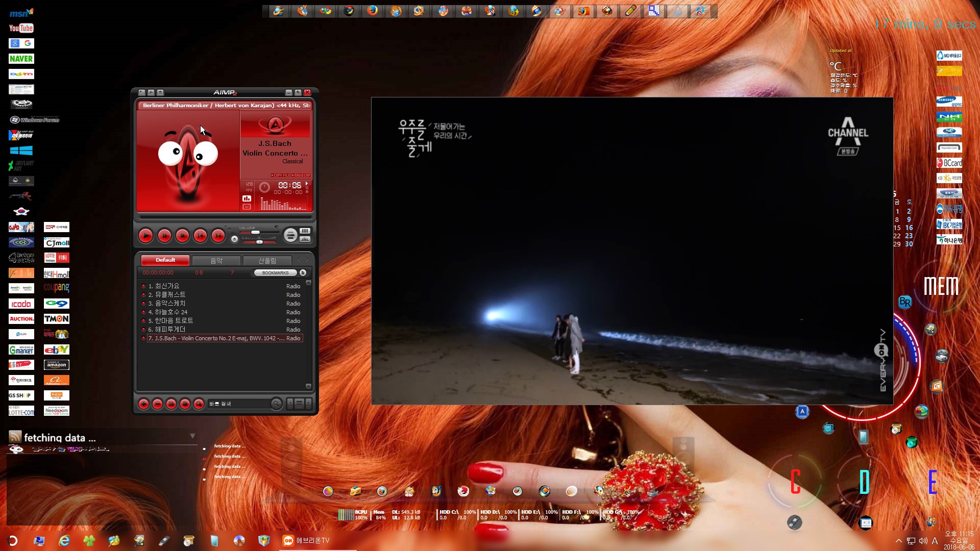
Task: Open the BOOKMARKS button in playlist
Action: click(x=275, y=273)
